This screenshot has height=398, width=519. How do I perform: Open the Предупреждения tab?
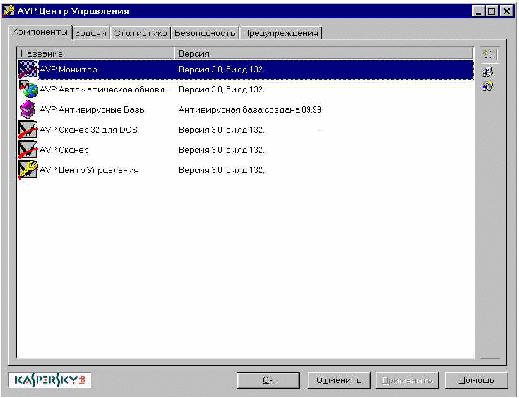click(x=282, y=33)
